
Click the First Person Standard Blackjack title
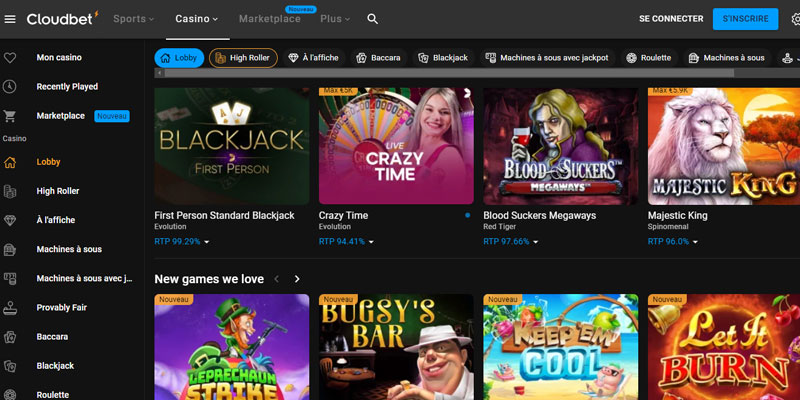click(224, 216)
